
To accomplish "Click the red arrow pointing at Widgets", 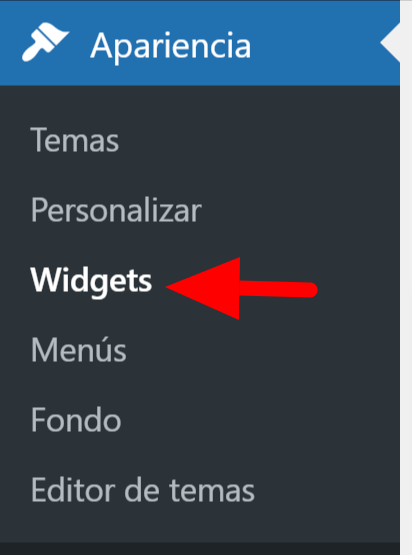I will coord(241,288).
